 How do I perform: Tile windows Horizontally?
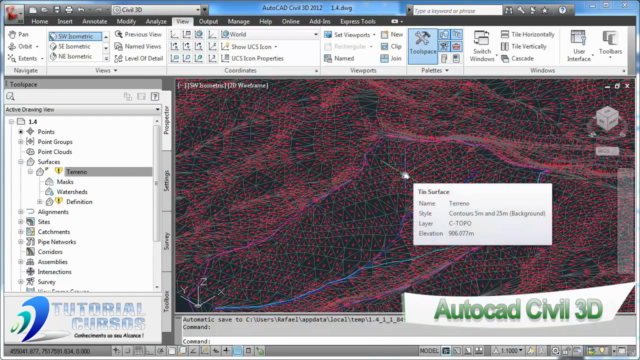[x=528, y=35]
